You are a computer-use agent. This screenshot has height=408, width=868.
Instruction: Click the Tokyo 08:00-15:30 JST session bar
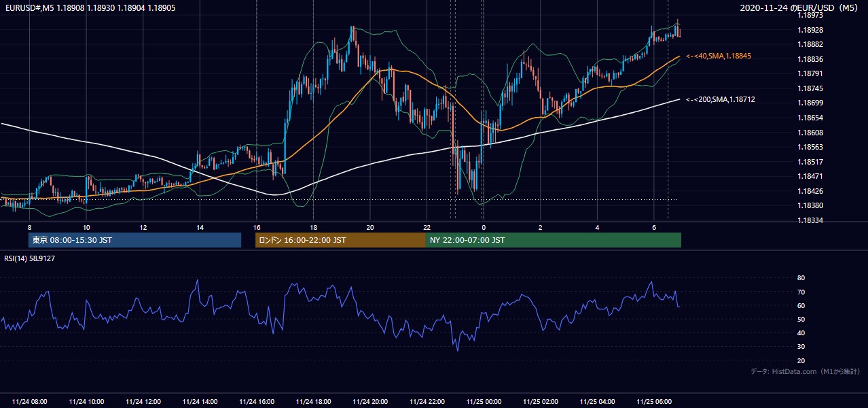click(135, 240)
